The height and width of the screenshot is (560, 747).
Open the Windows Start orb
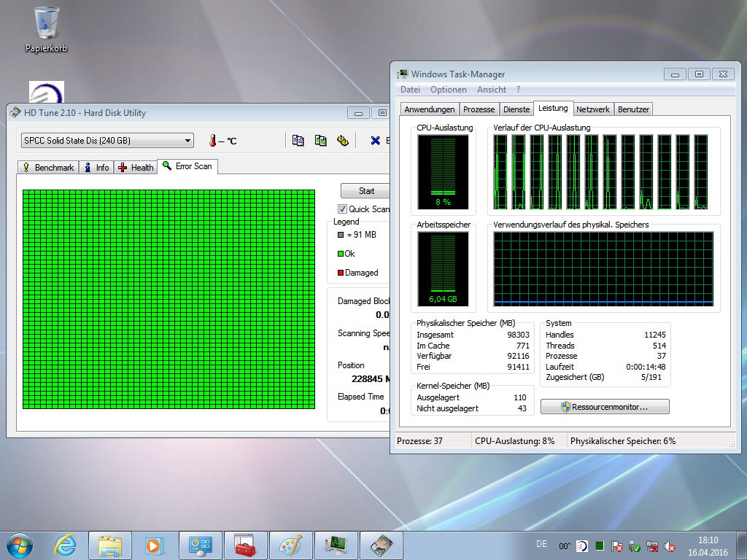[x=20, y=545]
